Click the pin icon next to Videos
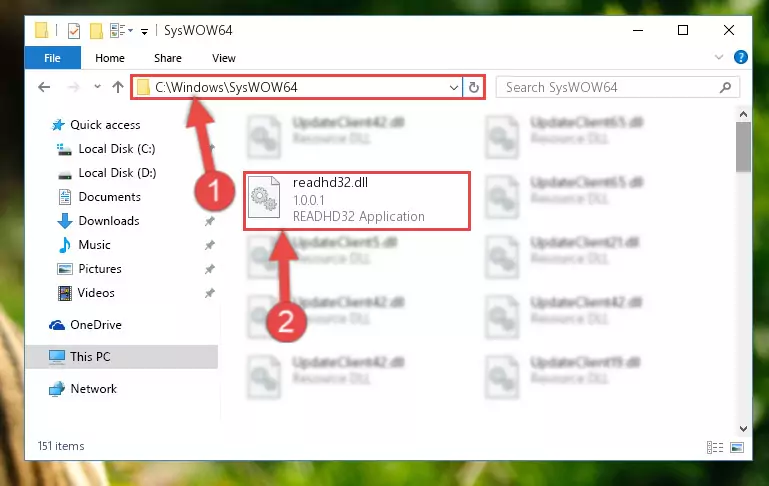Viewport: 769px width, 486px height. click(209, 293)
